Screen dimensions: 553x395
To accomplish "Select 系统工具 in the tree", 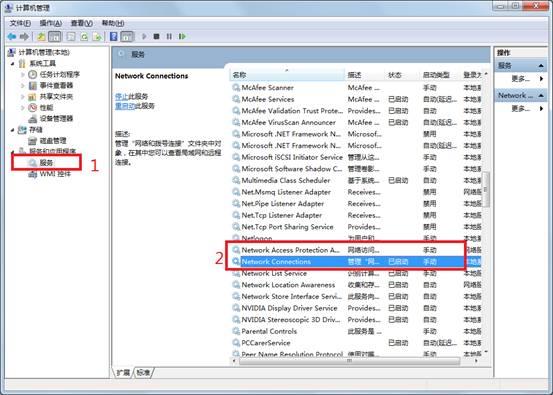I will [x=42, y=63].
